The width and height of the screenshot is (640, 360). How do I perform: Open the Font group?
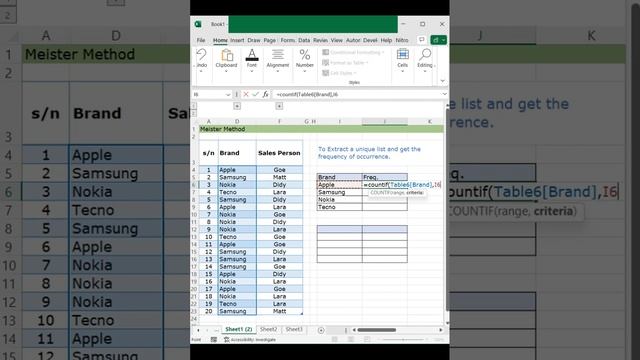[x=252, y=60]
